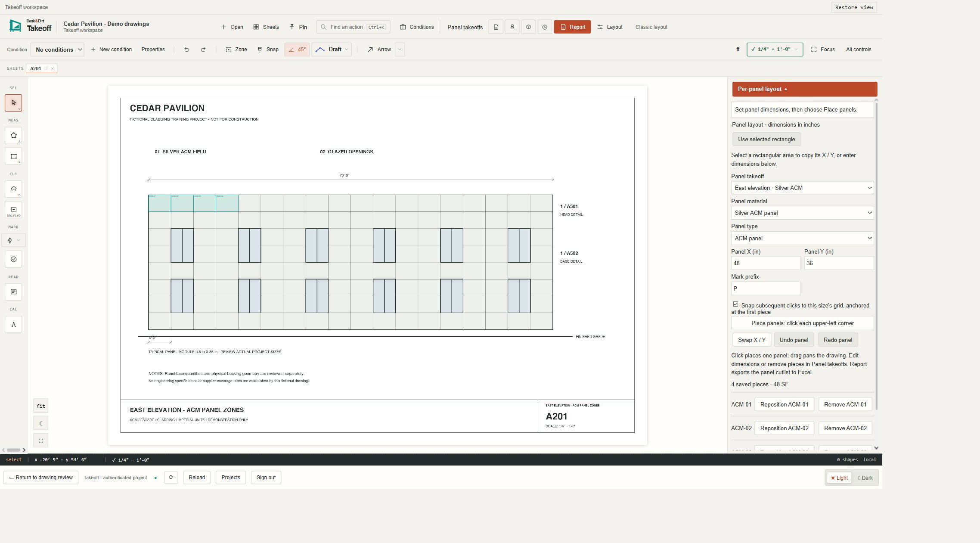The image size is (980, 543).
Task: Collapse the Per-panel layout header
Action: click(804, 89)
